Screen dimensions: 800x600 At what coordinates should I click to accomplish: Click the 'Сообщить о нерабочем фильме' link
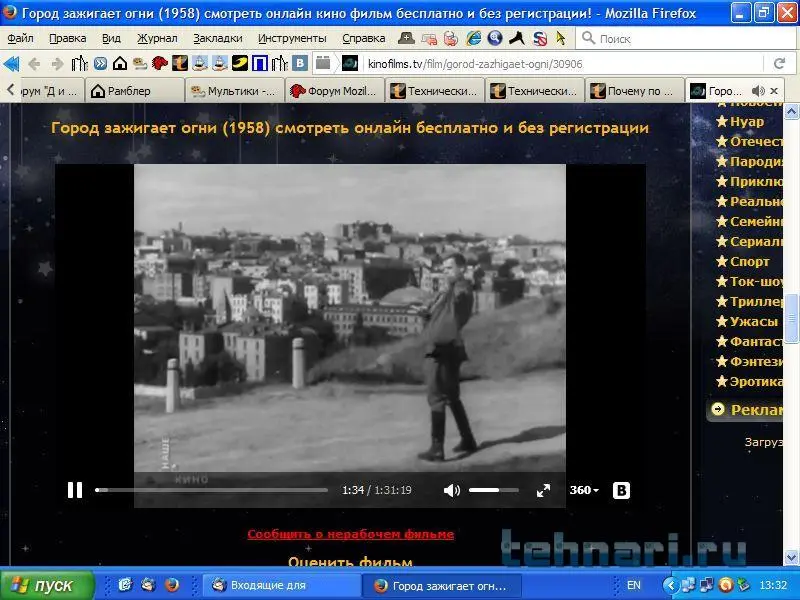(350, 534)
